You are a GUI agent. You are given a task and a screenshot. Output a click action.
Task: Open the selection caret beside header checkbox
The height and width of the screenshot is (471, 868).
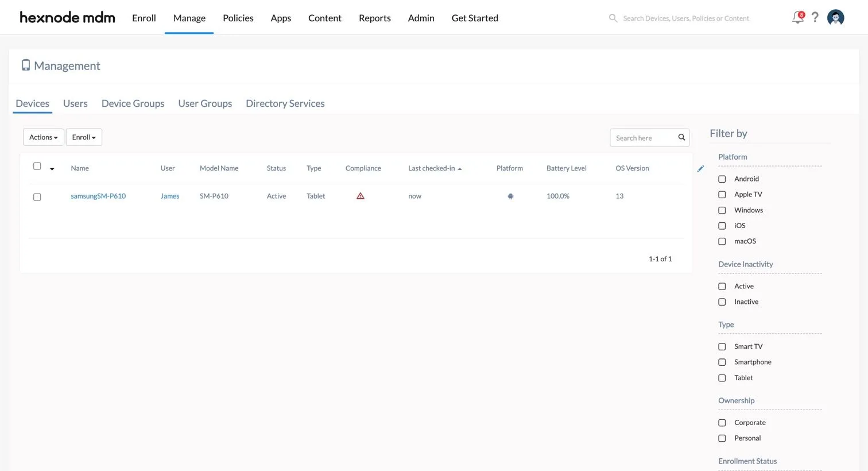[x=52, y=169]
